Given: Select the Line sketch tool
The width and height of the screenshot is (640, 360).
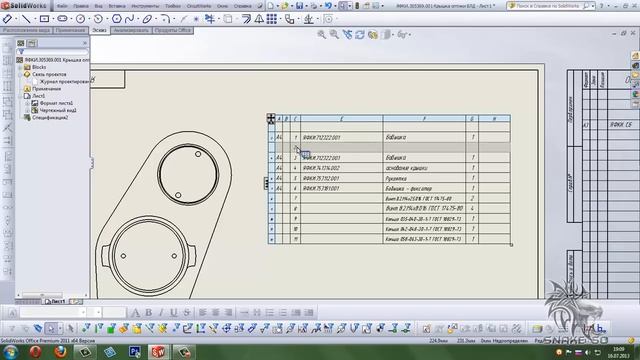Looking at the screenshot, I should point(26,19).
